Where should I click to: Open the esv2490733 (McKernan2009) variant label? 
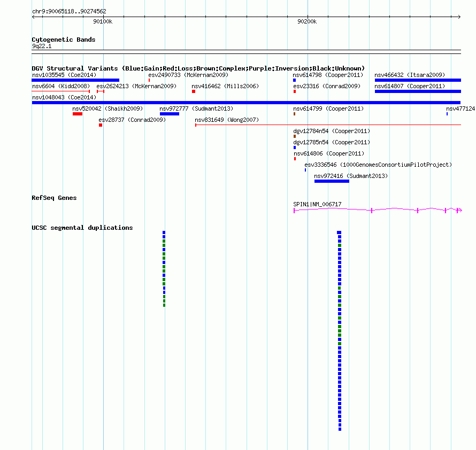(188, 75)
